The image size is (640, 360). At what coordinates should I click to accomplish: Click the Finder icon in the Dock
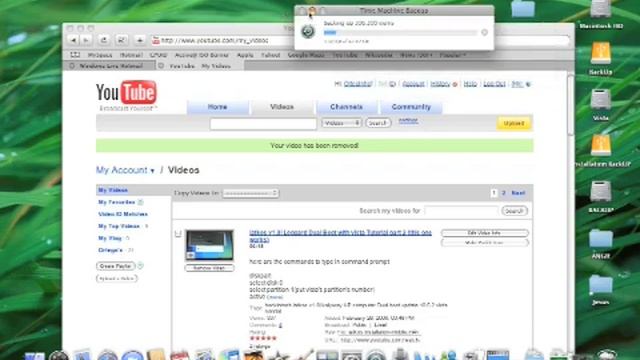(x=35, y=356)
